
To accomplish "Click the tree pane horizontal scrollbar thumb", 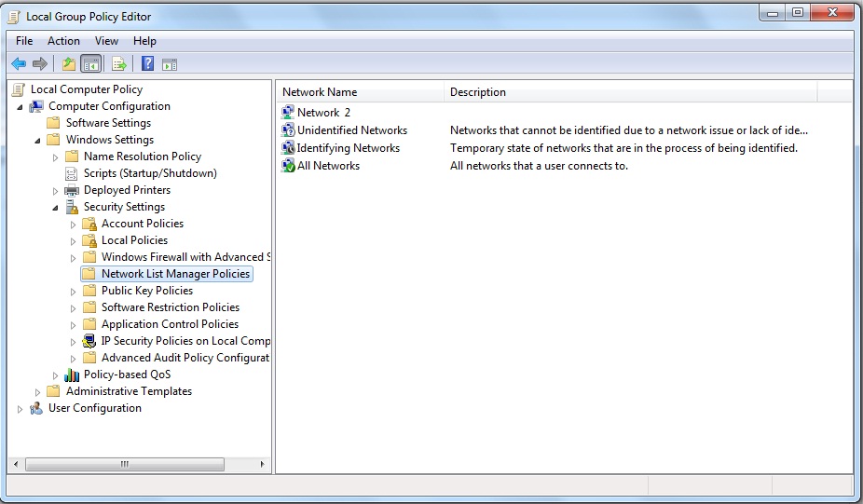I will tap(125, 464).
